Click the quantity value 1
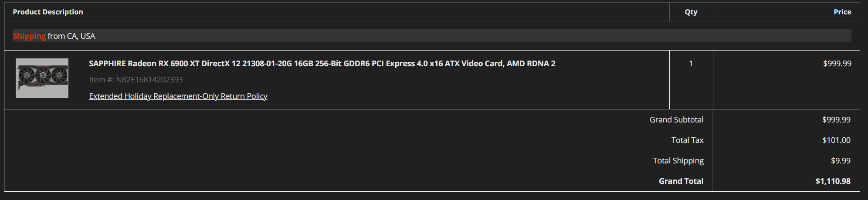This screenshot has width=868, height=200. [691, 64]
